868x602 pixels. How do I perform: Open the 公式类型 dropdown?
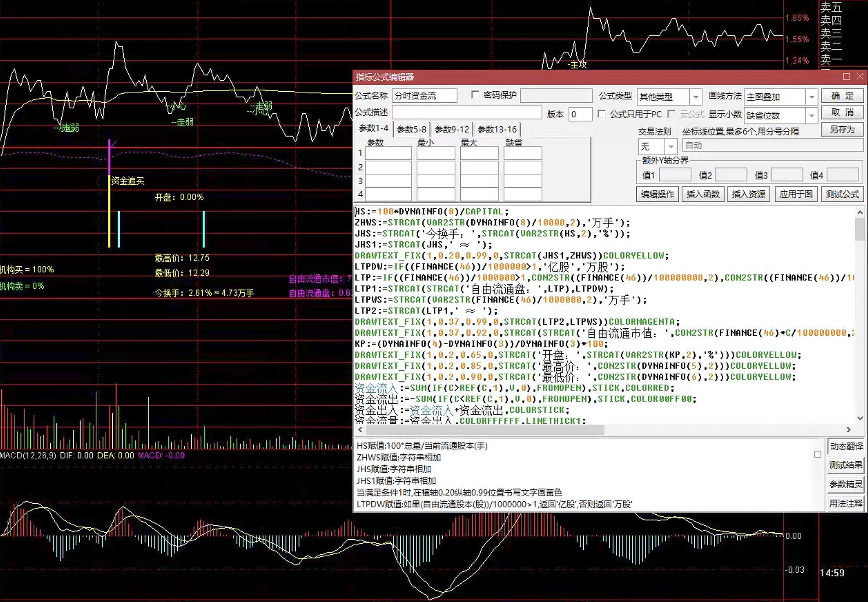point(696,97)
